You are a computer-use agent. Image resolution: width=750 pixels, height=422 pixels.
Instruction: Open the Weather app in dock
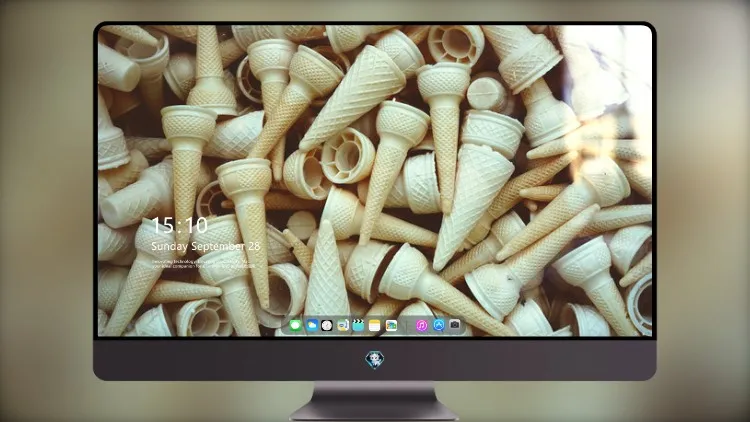coord(312,325)
